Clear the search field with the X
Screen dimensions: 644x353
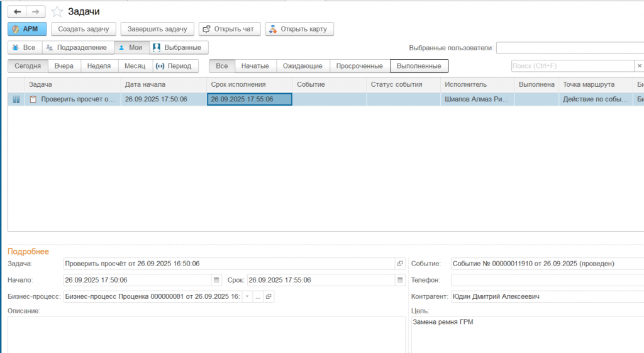click(639, 66)
